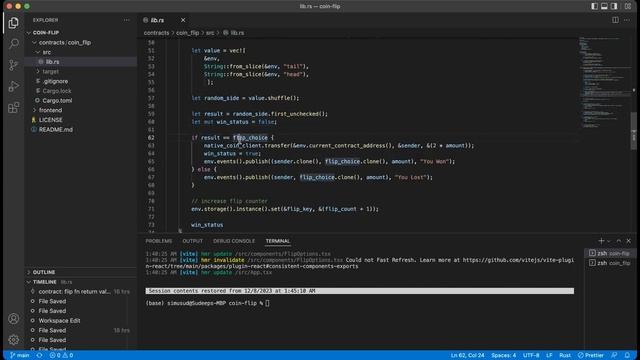Open LICENSE file
The width and height of the screenshot is (640, 360).
81,120
